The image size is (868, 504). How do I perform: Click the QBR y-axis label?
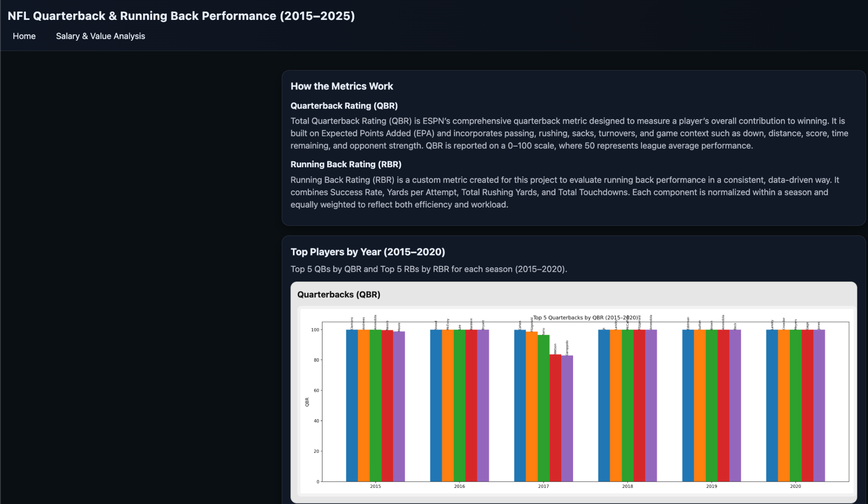[307, 402]
